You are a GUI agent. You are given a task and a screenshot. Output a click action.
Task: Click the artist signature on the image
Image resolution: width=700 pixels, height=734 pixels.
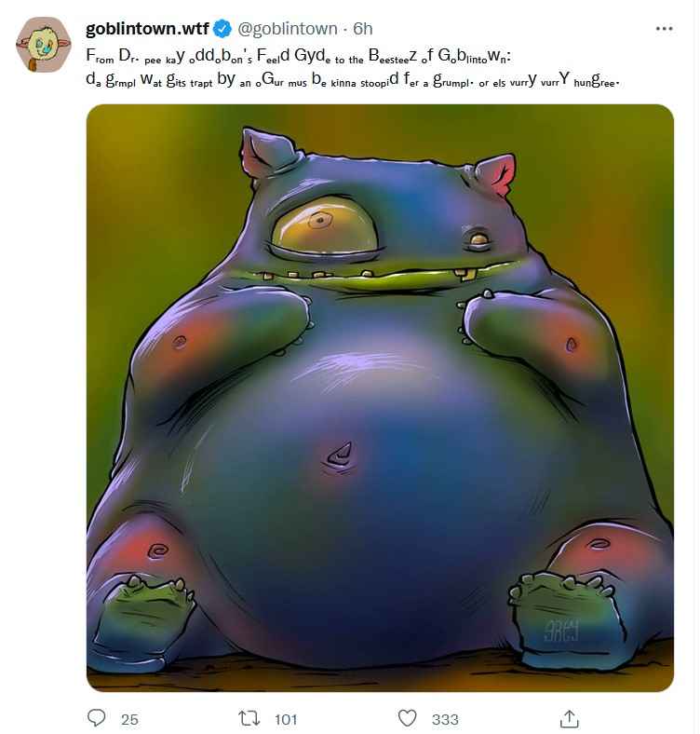coord(561,630)
